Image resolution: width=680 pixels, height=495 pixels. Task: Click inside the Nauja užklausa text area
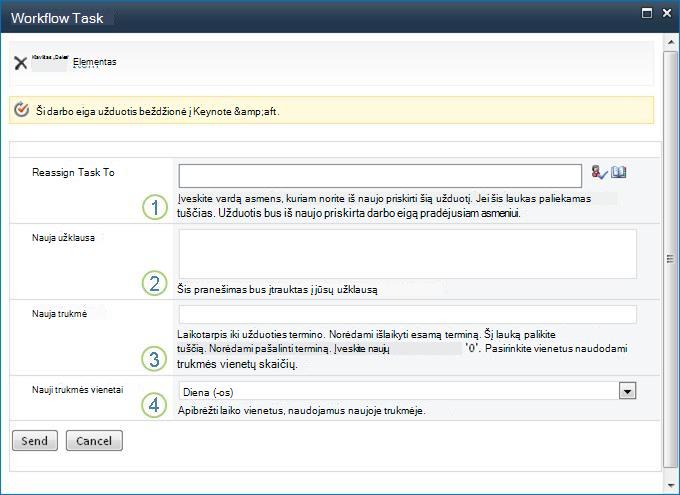(x=407, y=254)
